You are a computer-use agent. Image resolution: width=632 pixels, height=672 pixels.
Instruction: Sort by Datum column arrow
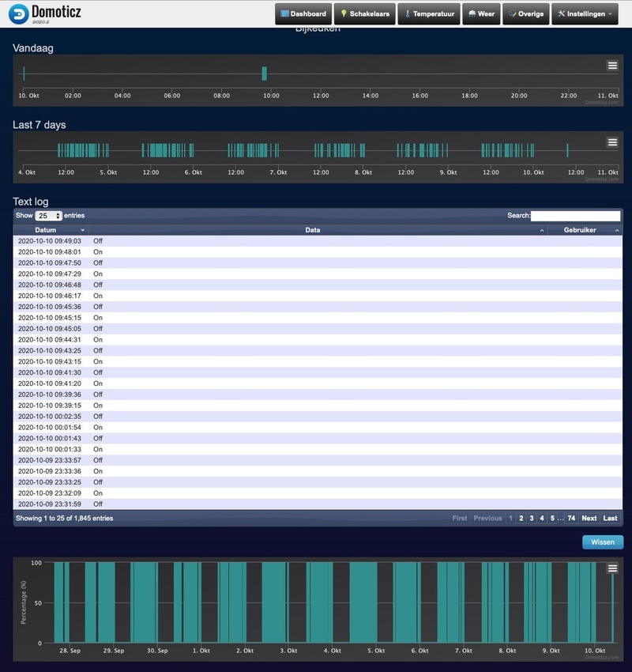click(83, 230)
